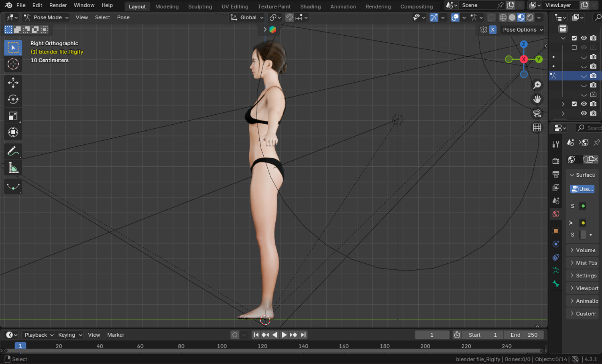Open the Object Constraints properties tab

pyautogui.click(x=556, y=257)
